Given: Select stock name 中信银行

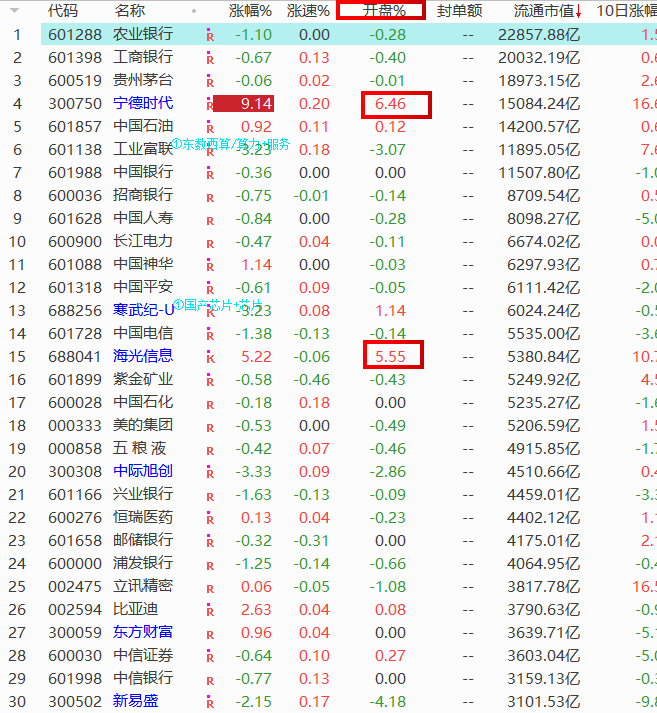Looking at the screenshot, I should click(x=143, y=678).
